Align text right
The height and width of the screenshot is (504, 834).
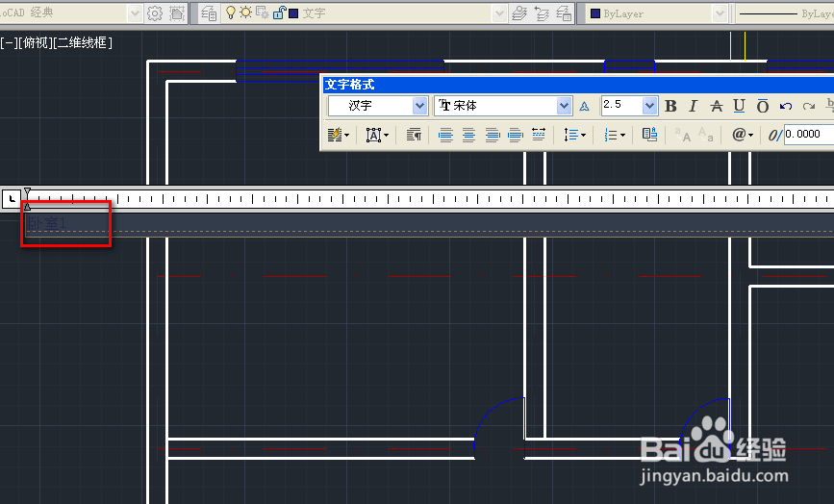[x=493, y=135]
